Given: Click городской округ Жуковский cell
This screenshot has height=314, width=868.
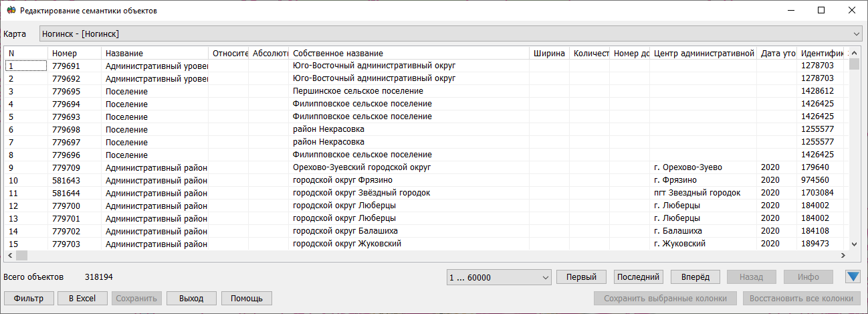Looking at the screenshot, I should (409, 244).
